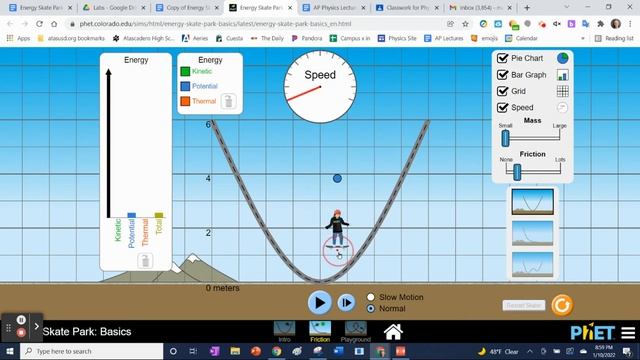Click the orange Thermal legend swatch
Screen dimensions: 640x360
tap(185, 101)
